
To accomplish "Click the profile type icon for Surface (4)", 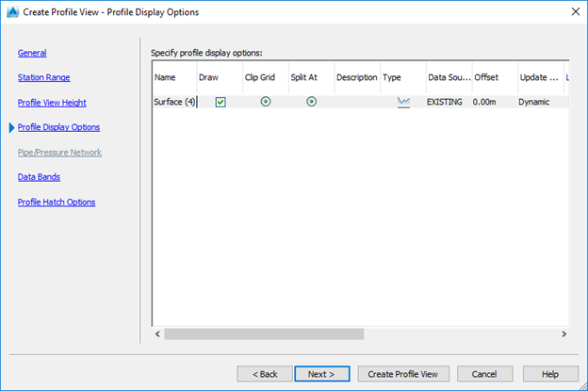I will 404,102.
